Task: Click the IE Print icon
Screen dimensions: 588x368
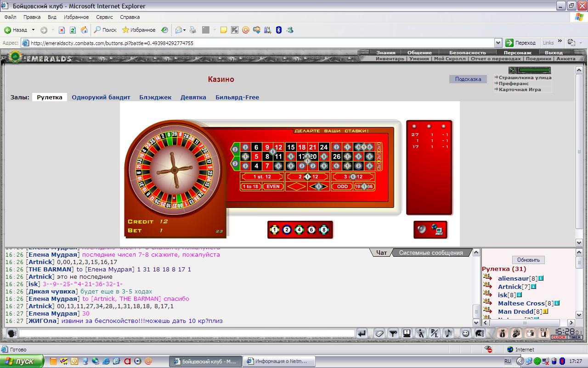Action: coord(193,30)
